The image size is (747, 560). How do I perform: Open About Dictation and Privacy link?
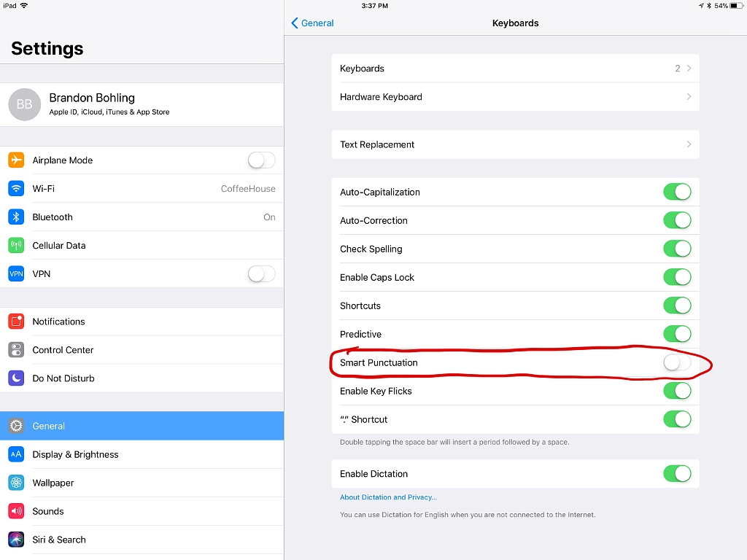388,497
